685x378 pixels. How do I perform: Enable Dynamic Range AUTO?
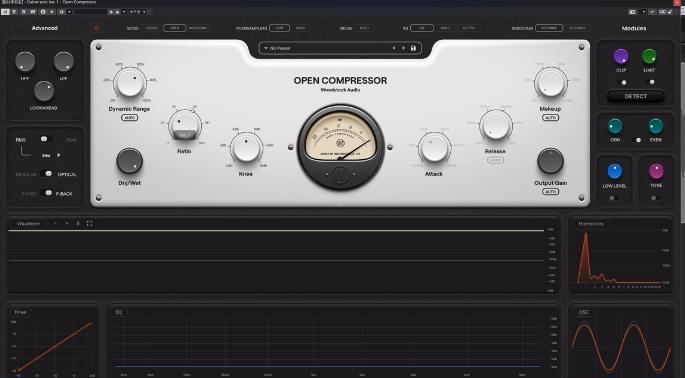[x=129, y=118]
